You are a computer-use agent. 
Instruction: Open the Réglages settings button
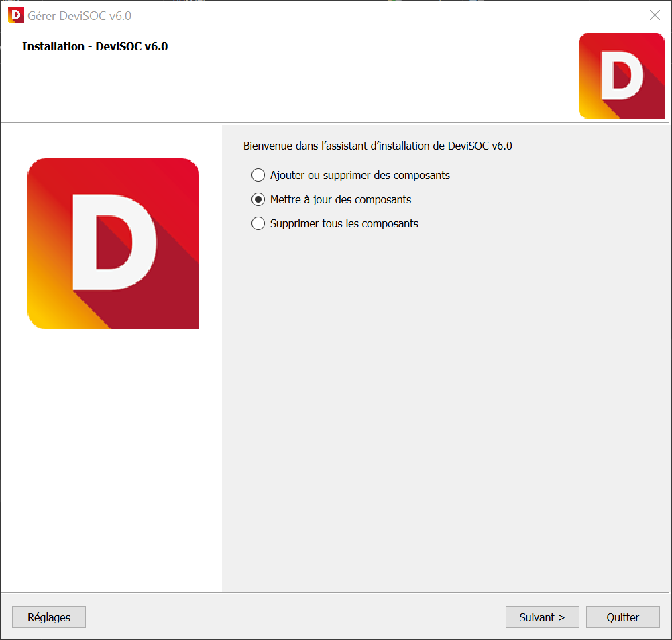tap(49, 617)
